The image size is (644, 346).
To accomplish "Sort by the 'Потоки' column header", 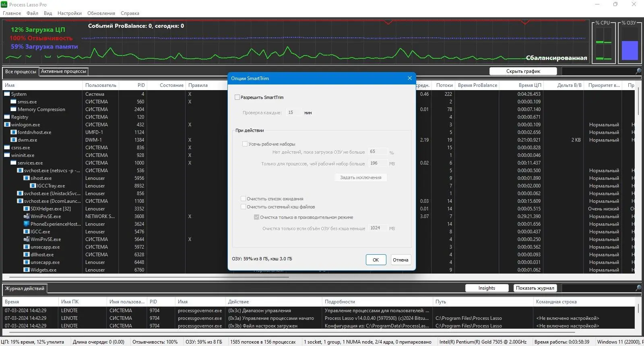I will pyautogui.click(x=444, y=85).
